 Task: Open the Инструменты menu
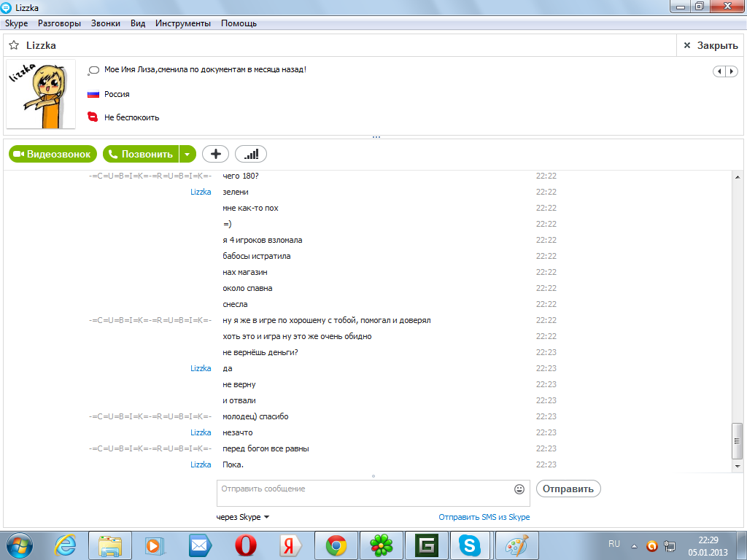point(183,23)
